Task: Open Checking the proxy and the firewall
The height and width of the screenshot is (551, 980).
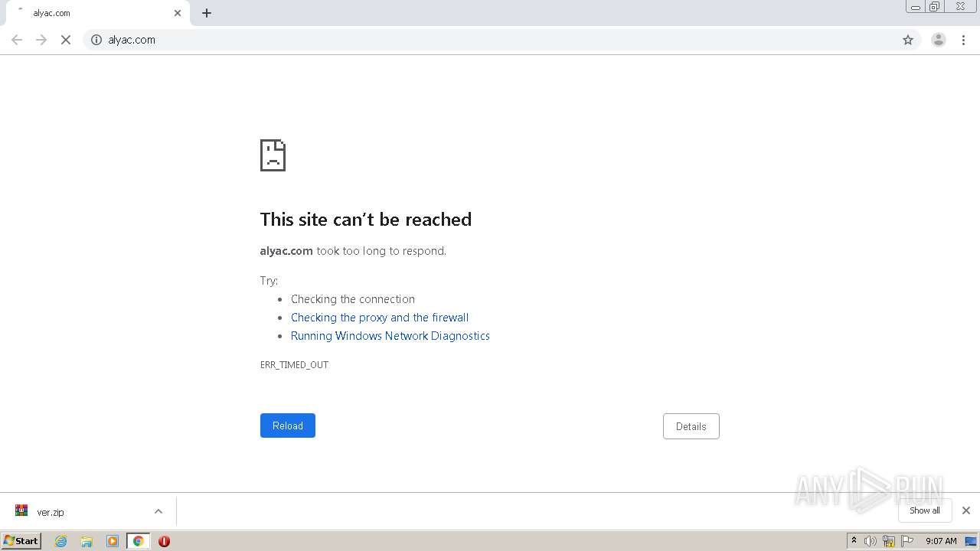Action: [380, 318]
